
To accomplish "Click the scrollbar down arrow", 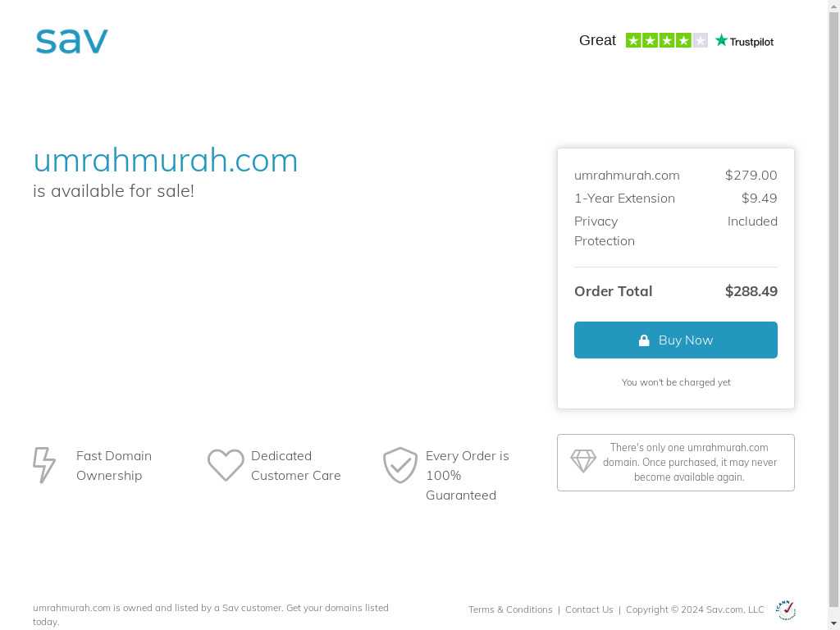I will tap(834, 623).
